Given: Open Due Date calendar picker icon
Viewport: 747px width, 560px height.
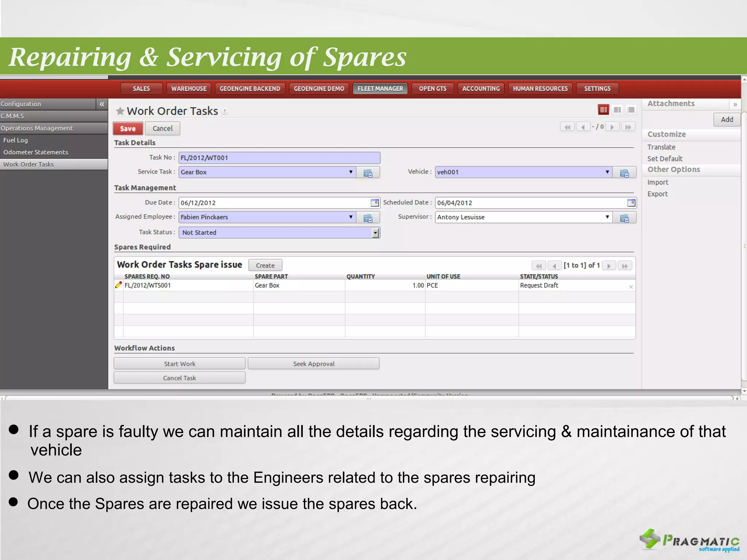Looking at the screenshot, I should [x=375, y=203].
